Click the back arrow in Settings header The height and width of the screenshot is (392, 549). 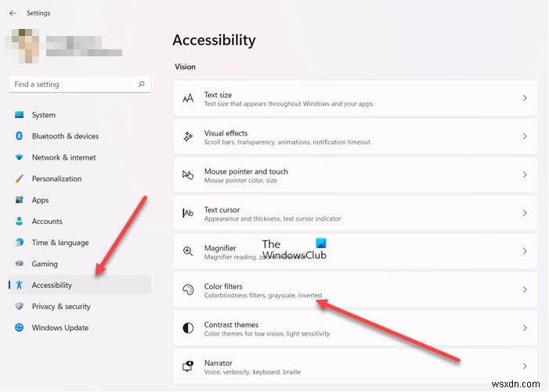pyautogui.click(x=13, y=13)
